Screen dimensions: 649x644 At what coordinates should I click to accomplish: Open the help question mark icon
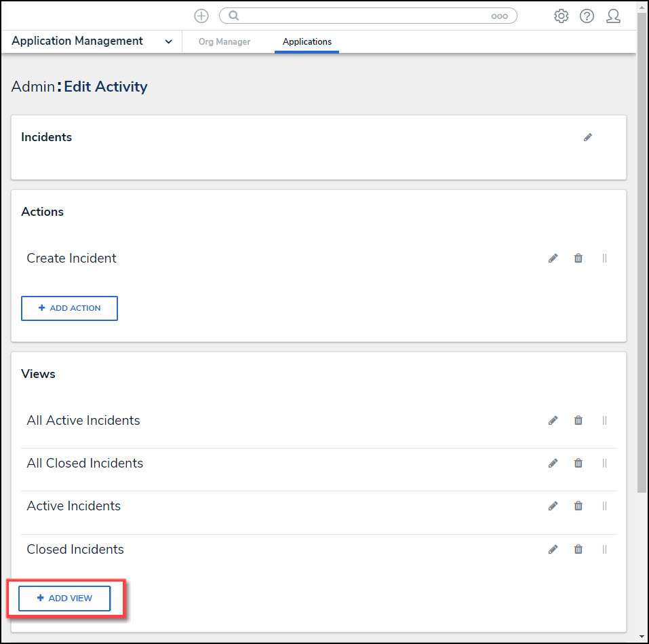click(x=587, y=16)
